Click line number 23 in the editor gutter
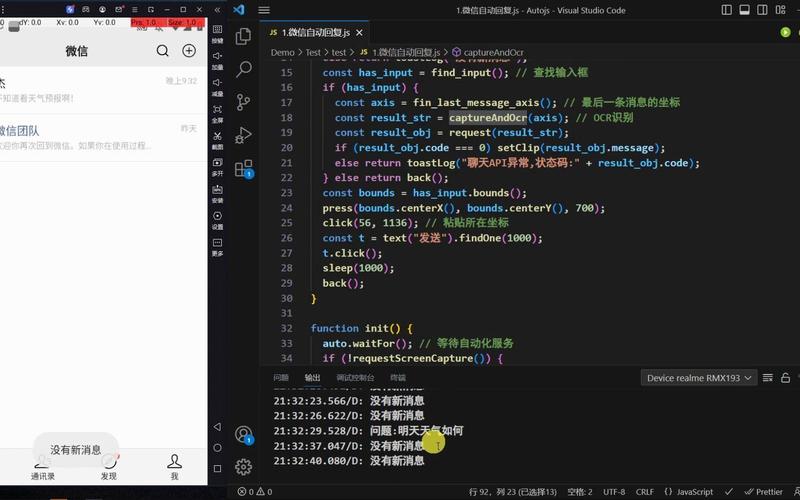The width and height of the screenshot is (800, 500). click(287, 193)
